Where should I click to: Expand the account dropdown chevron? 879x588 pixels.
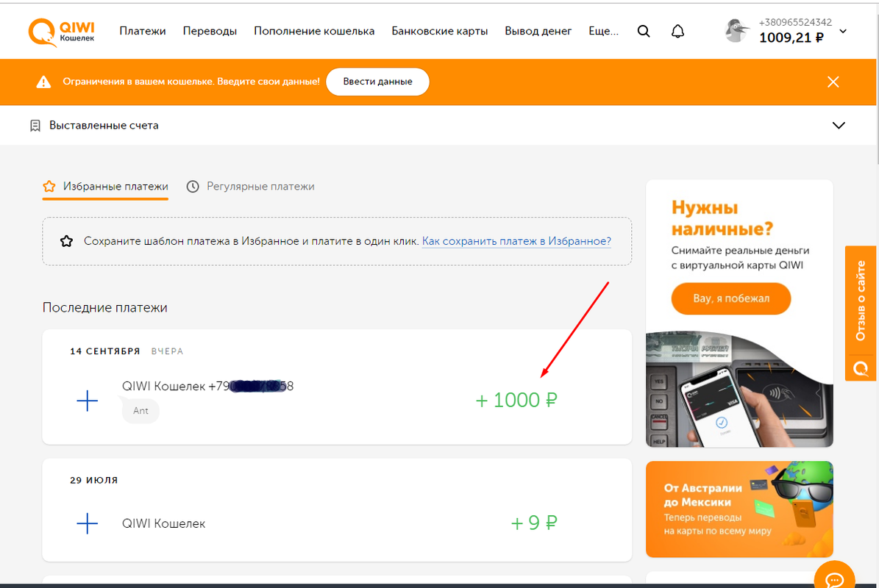(x=842, y=32)
